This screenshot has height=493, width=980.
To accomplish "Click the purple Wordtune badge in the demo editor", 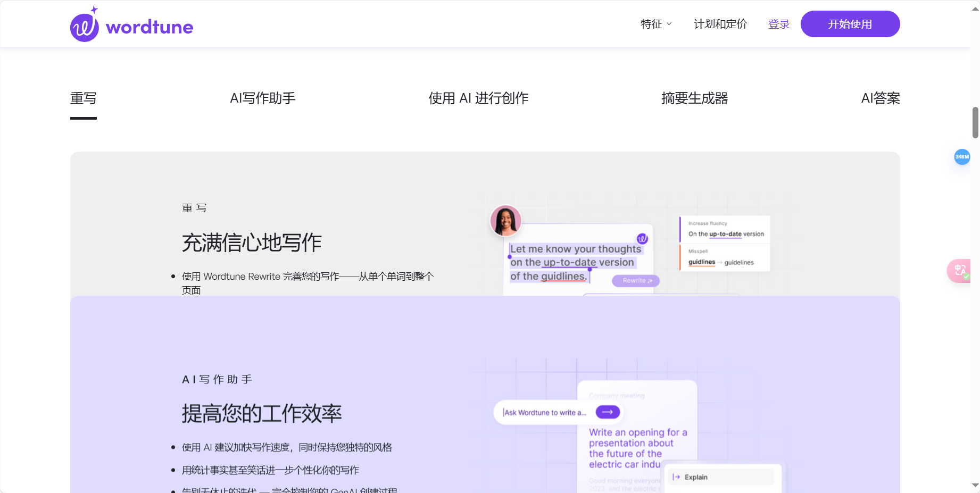I will tap(642, 239).
